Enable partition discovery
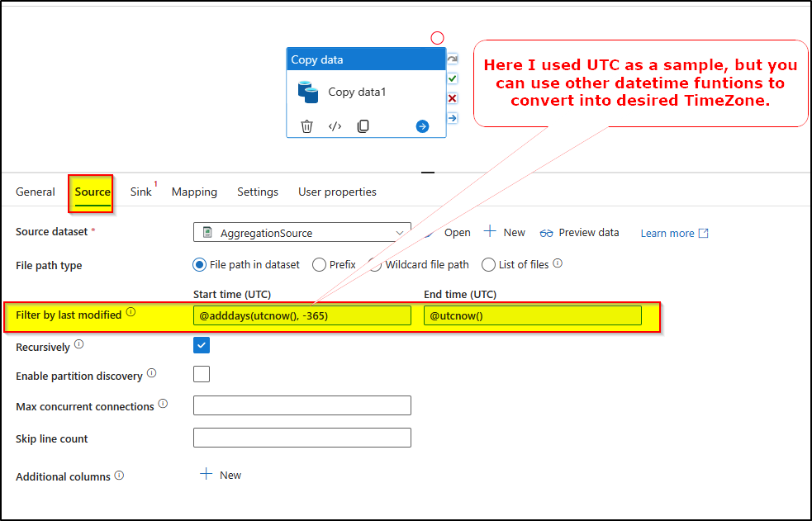812x521 pixels. point(201,374)
